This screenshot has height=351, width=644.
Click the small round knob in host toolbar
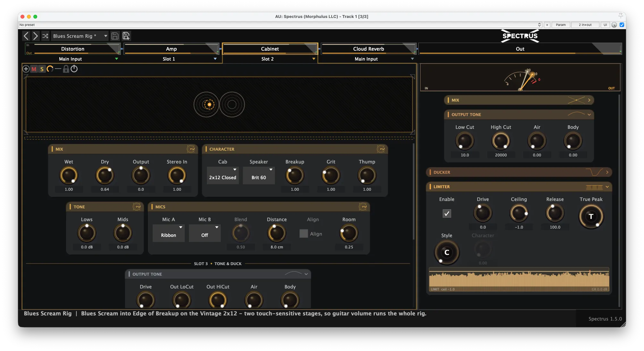[x=614, y=25]
